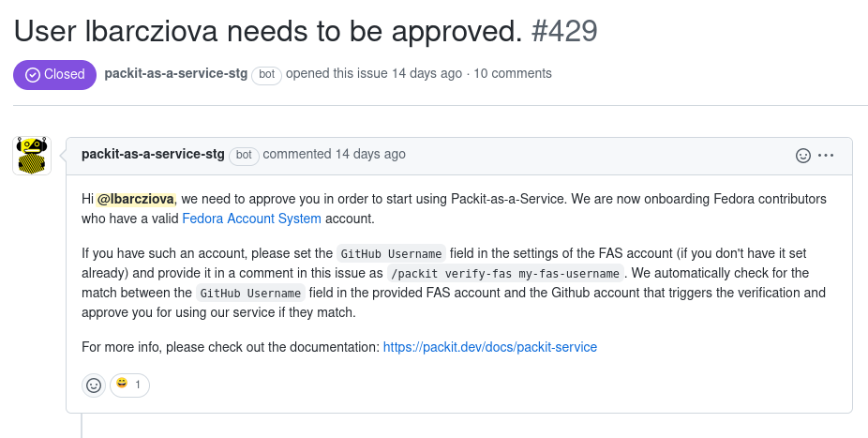
Task: Click the comment author name packit-as-a-service-stg
Action: pyautogui.click(x=153, y=154)
